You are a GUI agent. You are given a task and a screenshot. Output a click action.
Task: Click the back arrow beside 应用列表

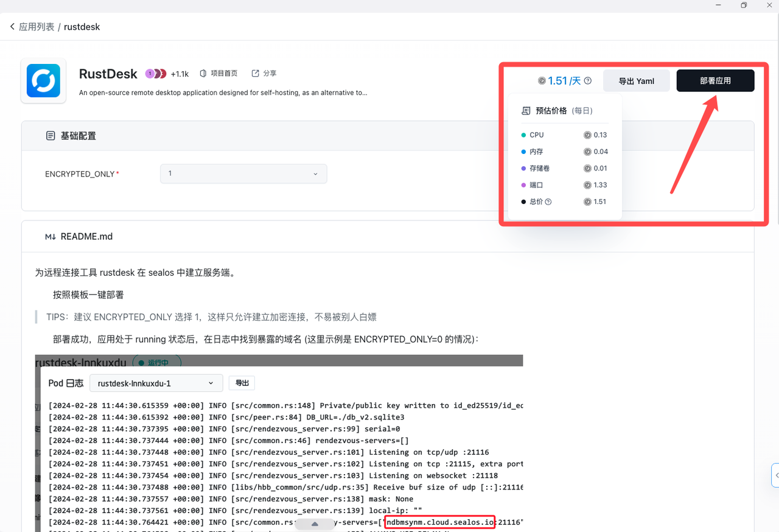point(12,27)
